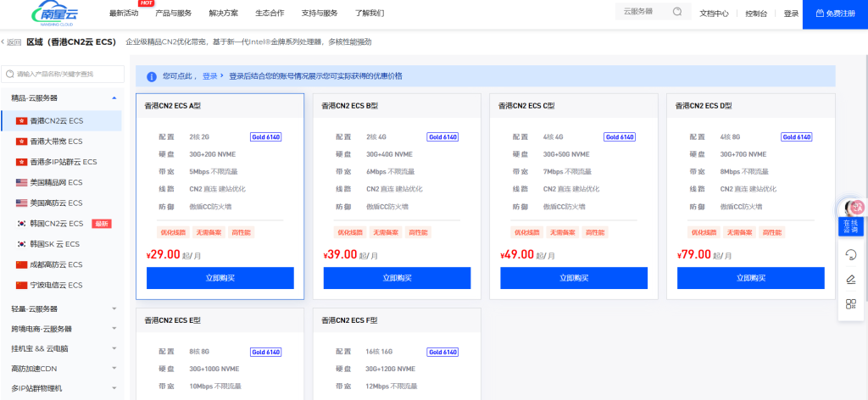Click the 免费注册 button in header

(834, 14)
